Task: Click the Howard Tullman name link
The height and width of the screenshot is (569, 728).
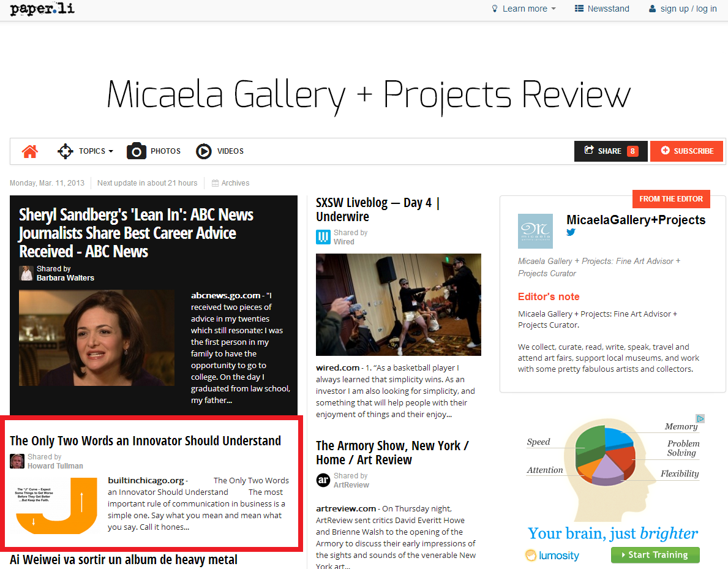Action: (55, 466)
